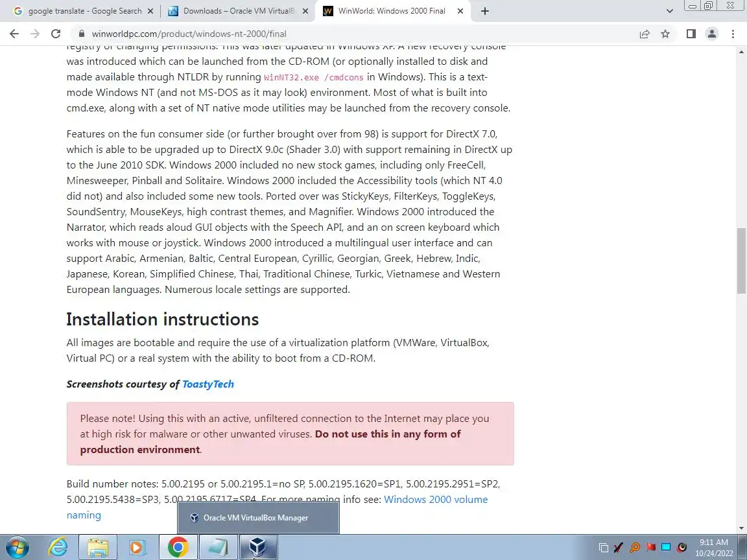Click the scrollbar down arrow
The height and width of the screenshot is (560, 747).
pyautogui.click(x=741, y=528)
